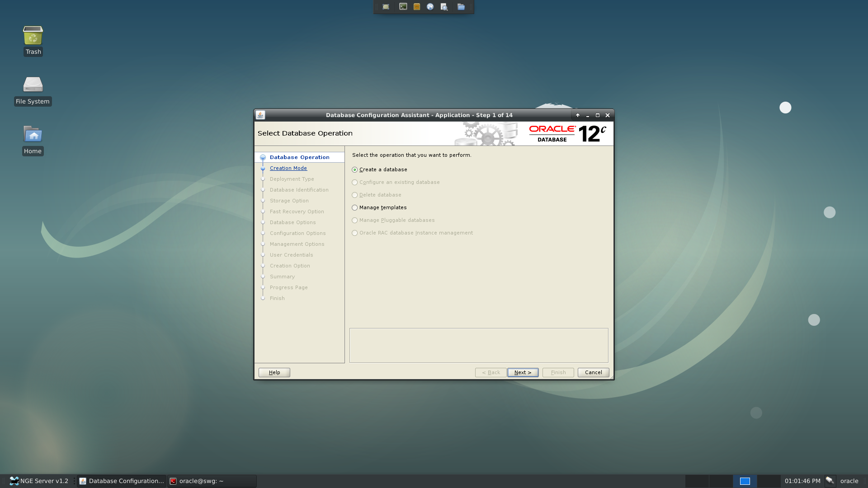Screen dimensions: 868x488
Task: Switch to oracle@swg terminal taskbar item
Action: [x=211, y=481]
